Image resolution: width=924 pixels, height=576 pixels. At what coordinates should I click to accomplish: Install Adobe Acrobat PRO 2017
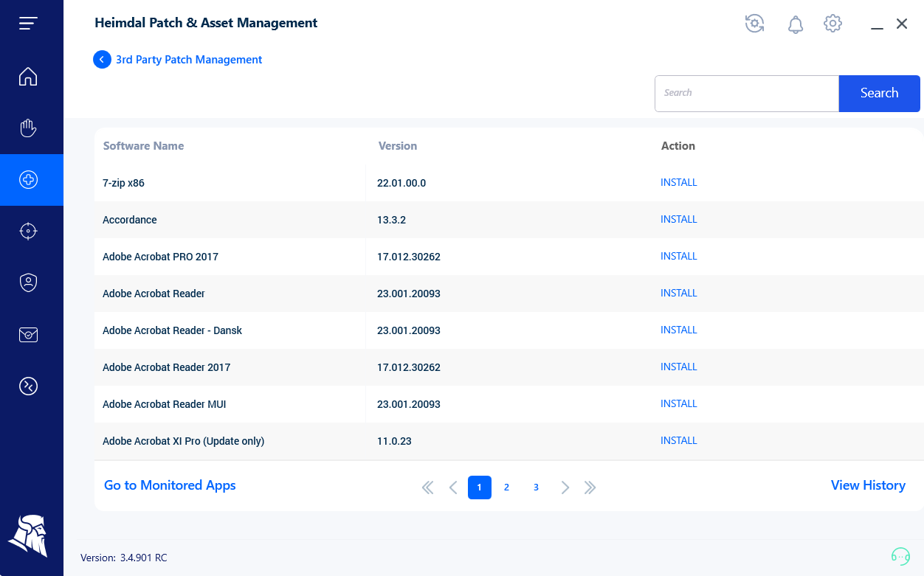[x=679, y=257]
